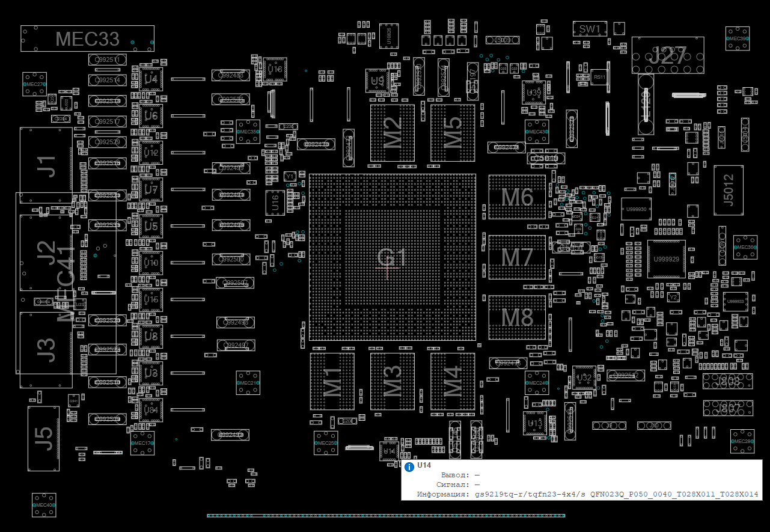The height and width of the screenshot is (532, 770).
Task: Click the MEC33 mechanical bracket outline
Action: pyautogui.click(x=87, y=38)
